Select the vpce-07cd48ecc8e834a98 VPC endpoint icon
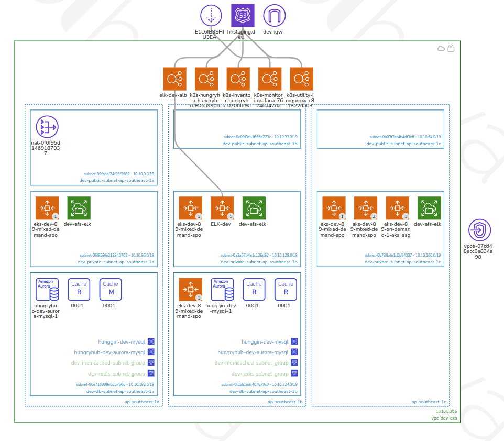 tap(479, 230)
